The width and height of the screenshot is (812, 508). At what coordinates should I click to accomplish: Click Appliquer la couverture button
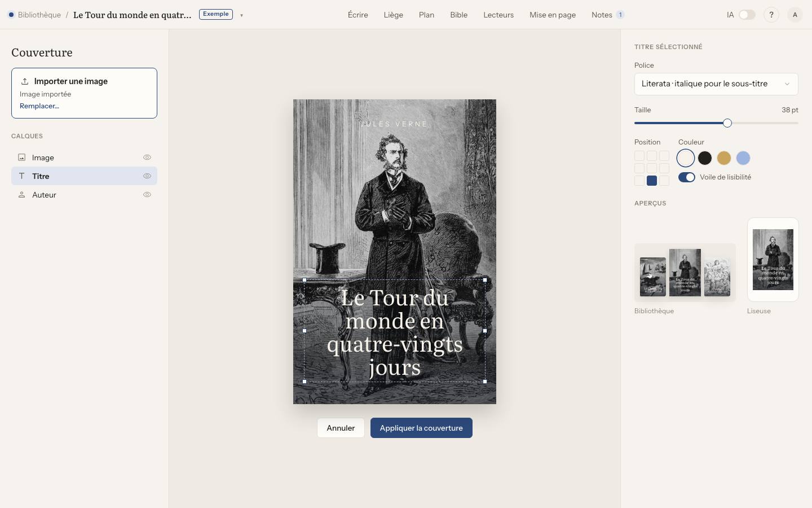421,428
